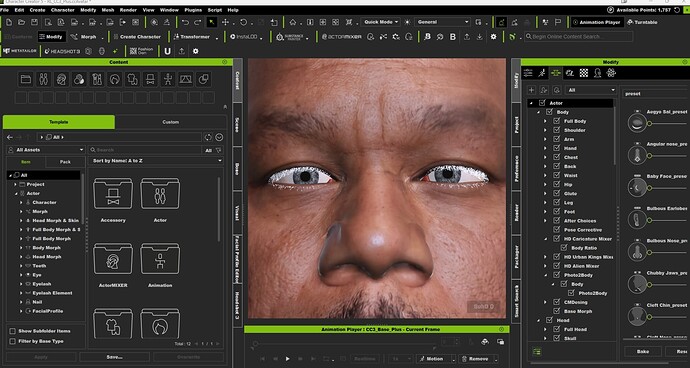
Task: Click the ActorMixer toolbar icon
Action: pyautogui.click(x=342, y=37)
